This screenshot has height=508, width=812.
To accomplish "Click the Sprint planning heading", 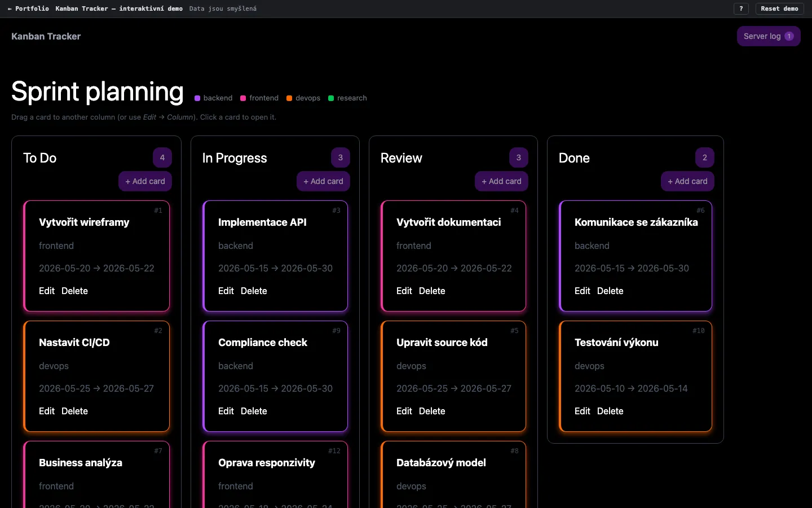I will tap(98, 91).
